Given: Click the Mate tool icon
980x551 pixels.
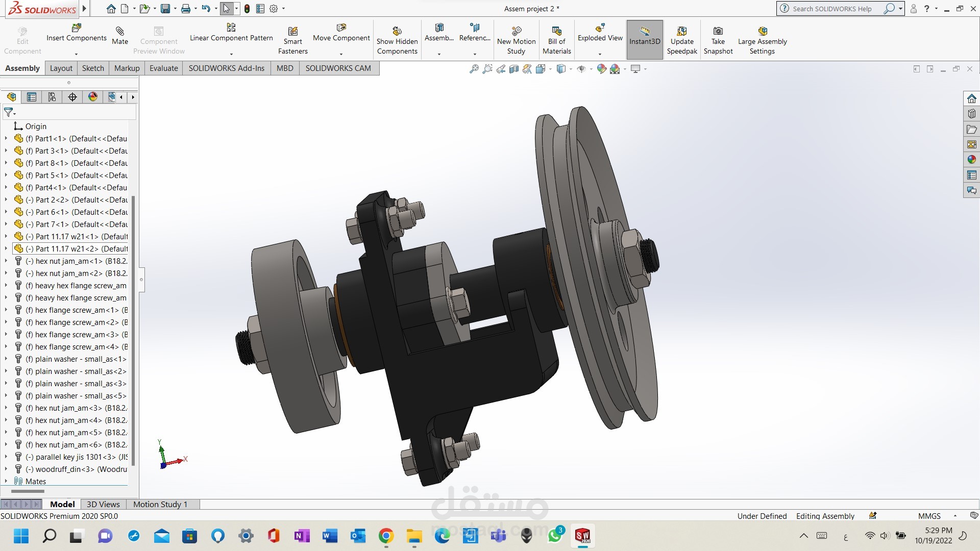Looking at the screenshot, I should pos(120,32).
